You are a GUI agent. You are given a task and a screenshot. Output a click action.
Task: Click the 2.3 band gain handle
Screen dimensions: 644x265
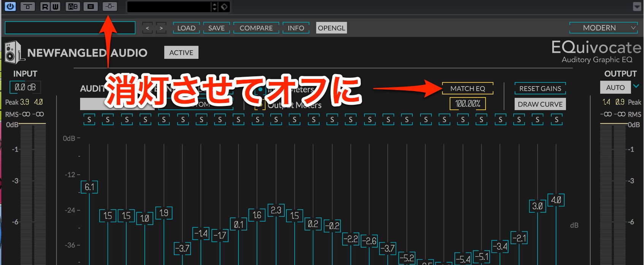(276, 210)
